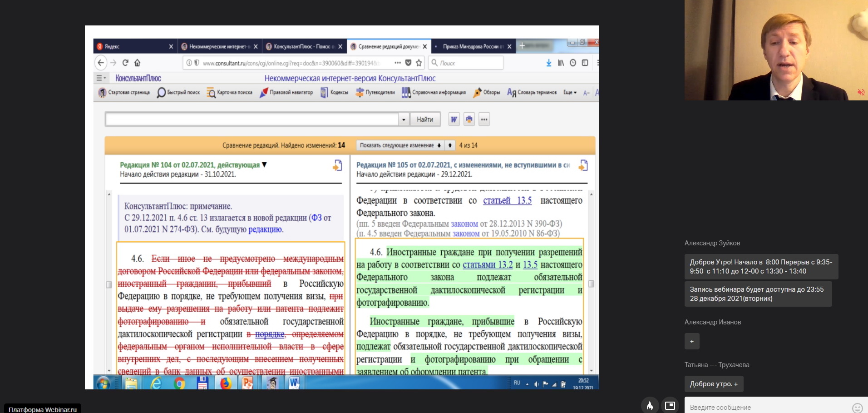
Task: Bookmark this page with the star icon
Action: (x=419, y=63)
